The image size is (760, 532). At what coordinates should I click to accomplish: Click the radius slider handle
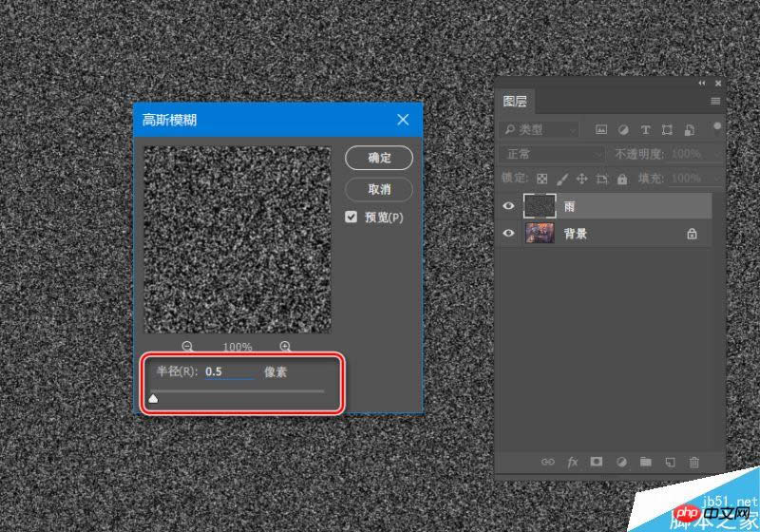tap(153, 399)
